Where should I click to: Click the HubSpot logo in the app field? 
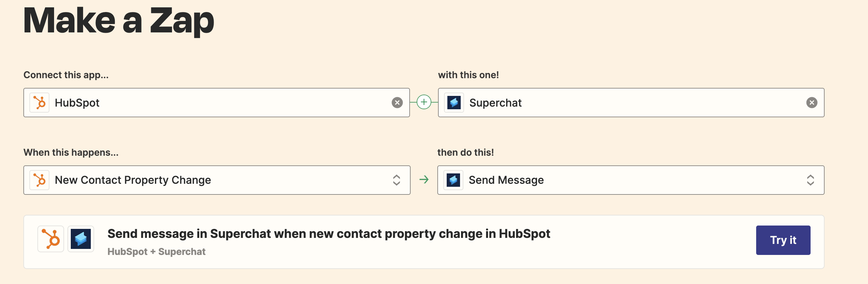pyautogui.click(x=39, y=103)
